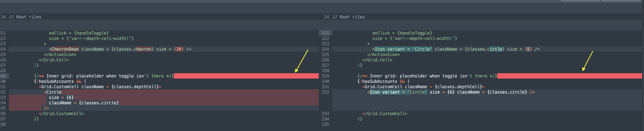Click '<Grid.CustomCell className' opening tag in left pane
The width and height of the screenshot is (644, 131).
tap(100, 87)
